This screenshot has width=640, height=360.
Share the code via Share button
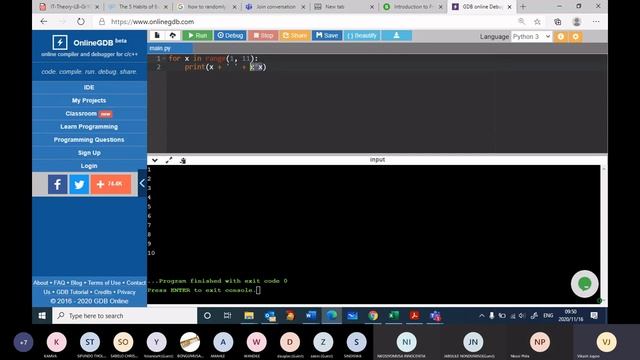click(295, 36)
